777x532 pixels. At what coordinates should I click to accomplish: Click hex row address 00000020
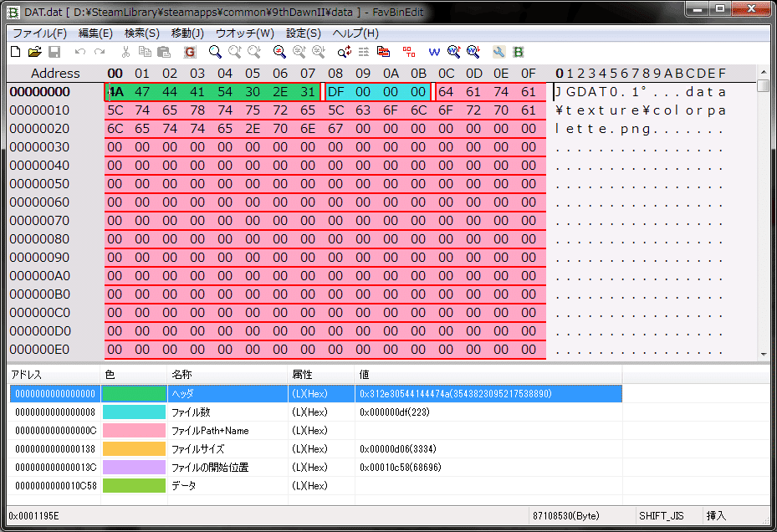(39, 129)
